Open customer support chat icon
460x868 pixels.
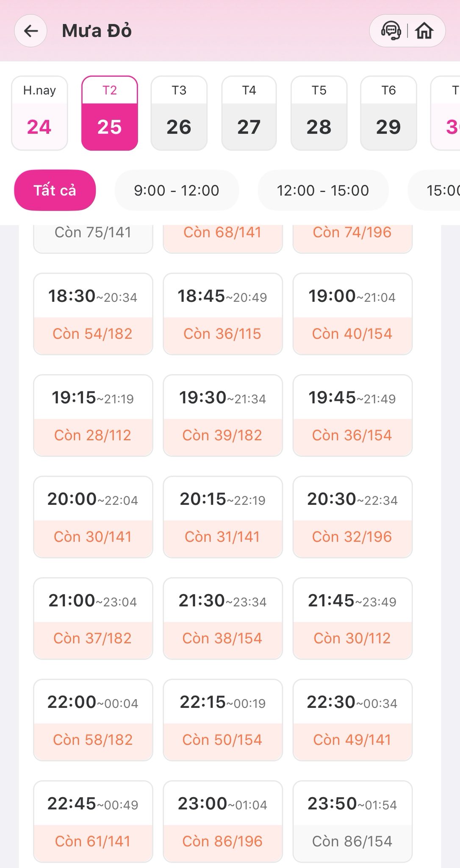[391, 31]
